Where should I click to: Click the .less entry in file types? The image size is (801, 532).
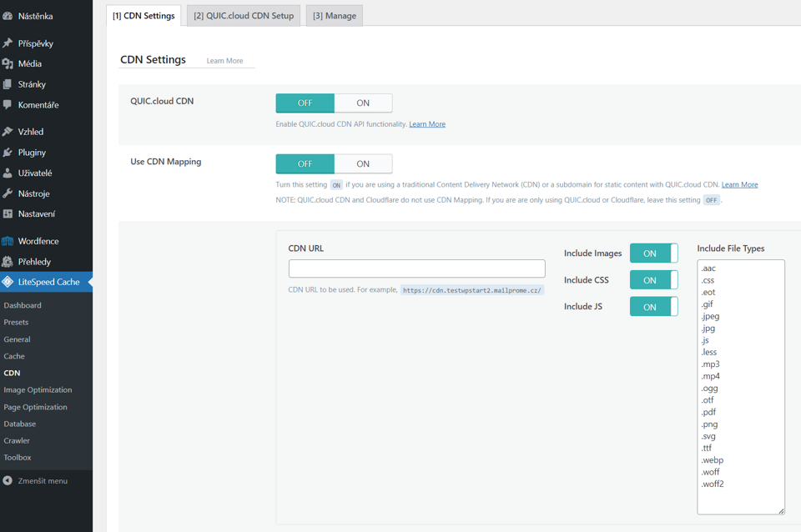[x=709, y=352]
